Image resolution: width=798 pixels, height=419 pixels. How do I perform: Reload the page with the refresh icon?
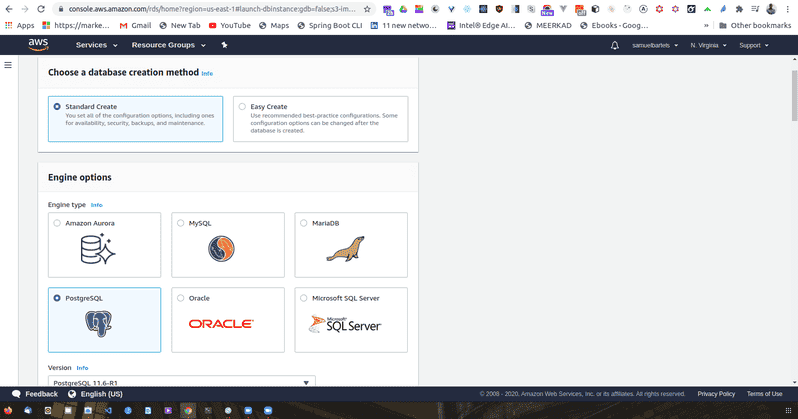(x=41, y=9)
